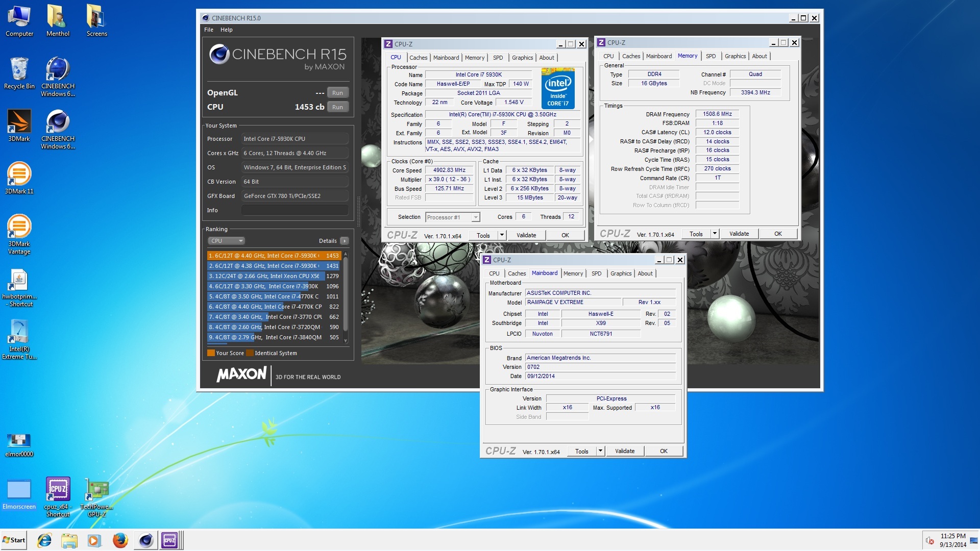
Task: Launch 3DMark Vantage desktop shortcut
Action: [19, 235]
